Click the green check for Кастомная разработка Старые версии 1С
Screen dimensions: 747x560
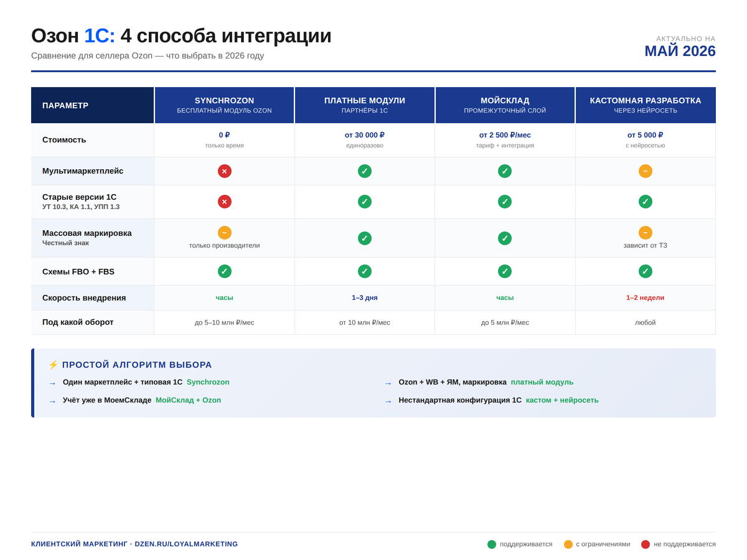(646, 202)
